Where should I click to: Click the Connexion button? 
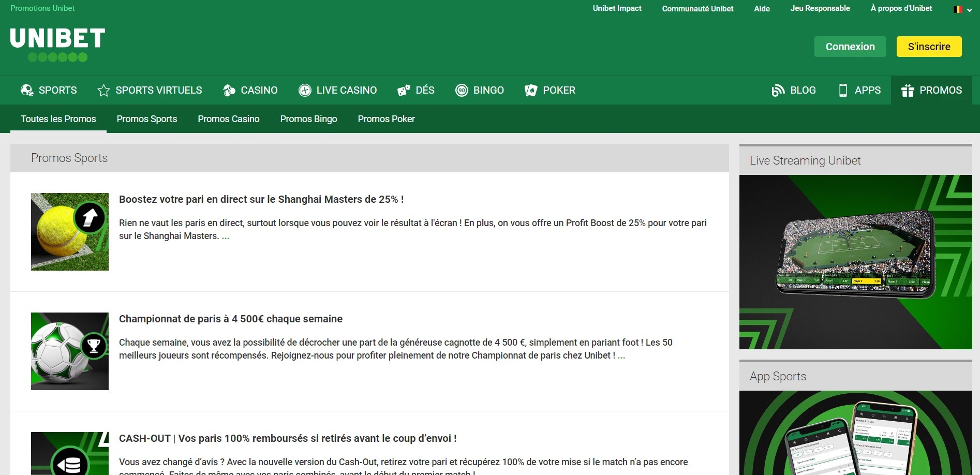pos(850,47)
